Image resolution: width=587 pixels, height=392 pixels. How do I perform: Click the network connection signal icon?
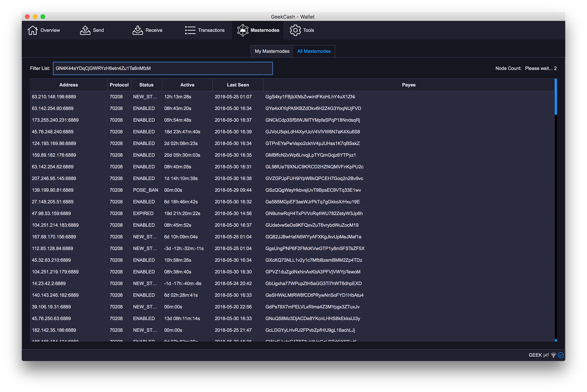click(554, 355)
